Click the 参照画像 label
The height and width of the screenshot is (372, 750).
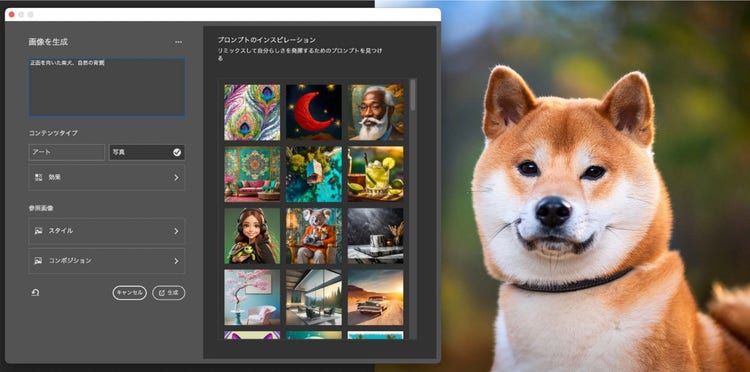pos(41,208)
